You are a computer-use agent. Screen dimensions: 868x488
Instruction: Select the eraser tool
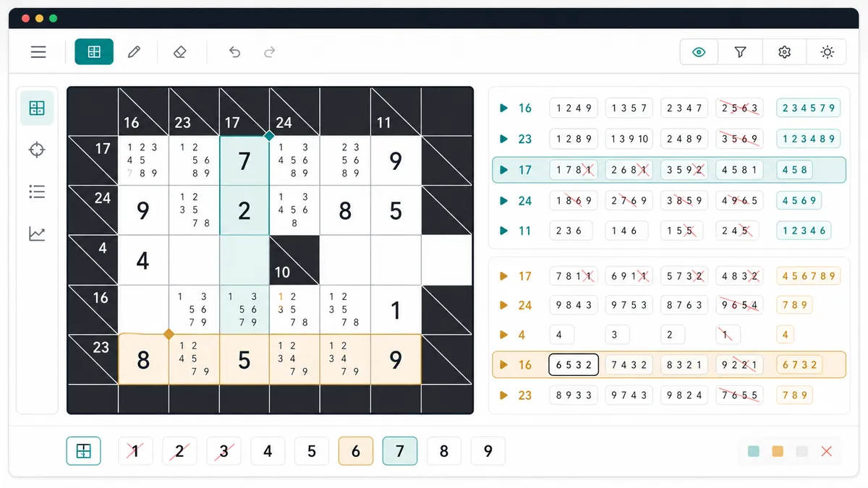(x=180, y=52)
